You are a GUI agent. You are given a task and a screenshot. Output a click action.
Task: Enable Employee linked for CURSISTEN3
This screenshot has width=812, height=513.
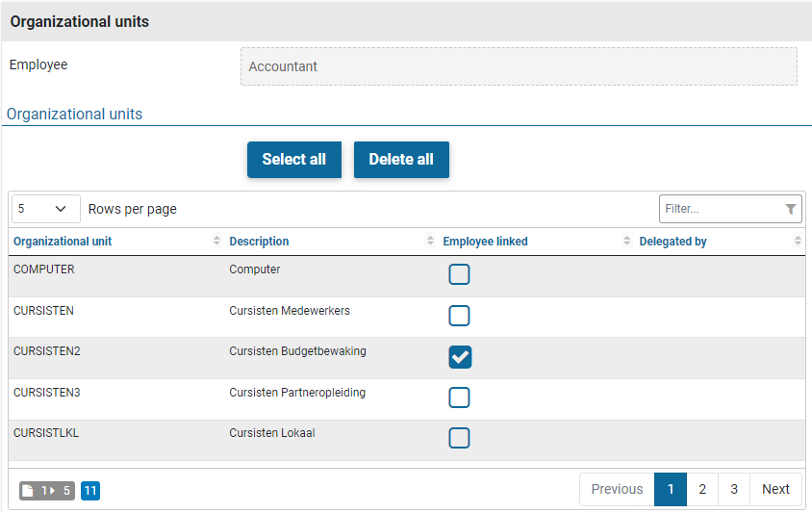point(460,398)
